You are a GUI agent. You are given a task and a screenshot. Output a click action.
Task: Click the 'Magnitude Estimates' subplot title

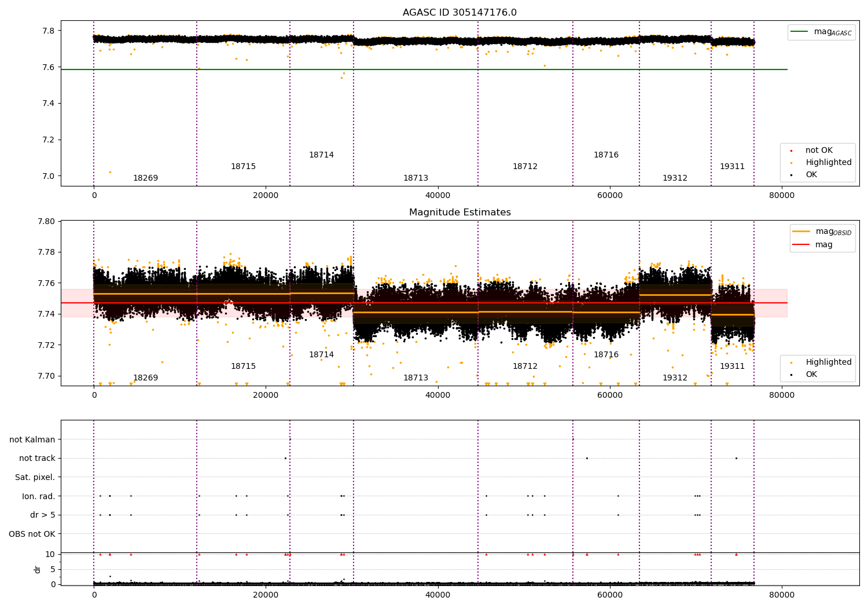point(459,213)
